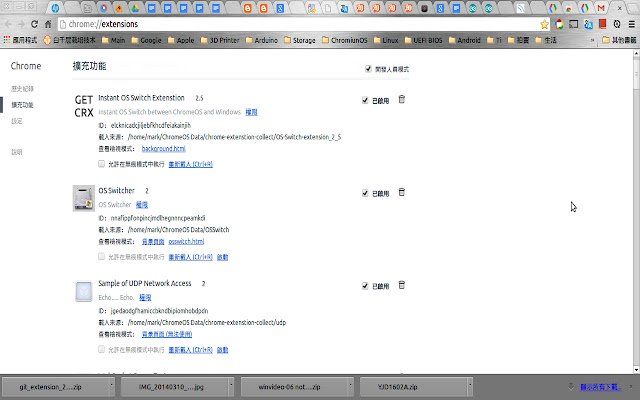Click the cast screen extension icon in toolbar
Screen dimensions: 640x400
pos(573,24)
